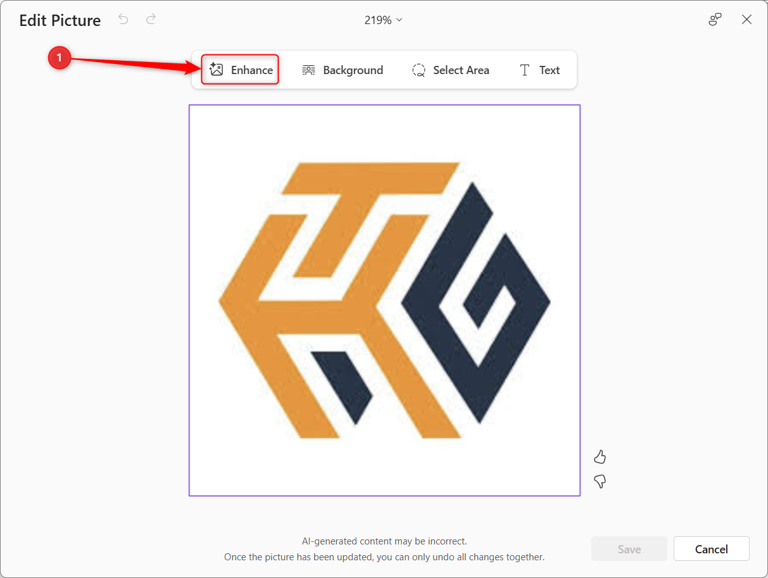
Task: Click the Enhance tool button
Action: [x=240, y=70]
